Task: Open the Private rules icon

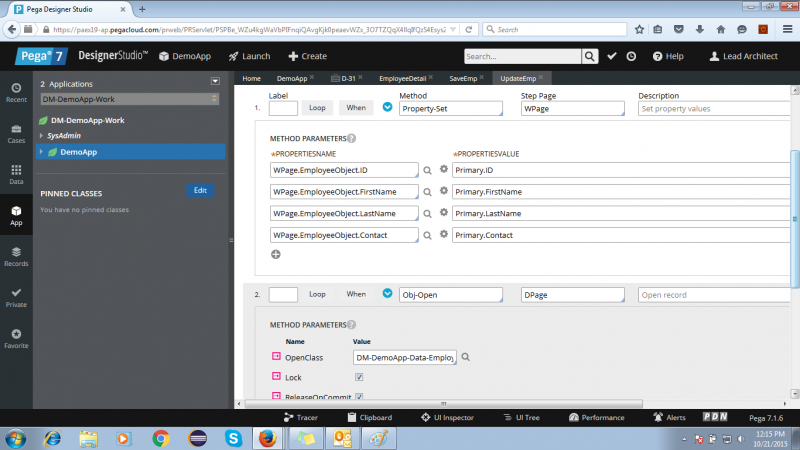Action: pos(16,297)
